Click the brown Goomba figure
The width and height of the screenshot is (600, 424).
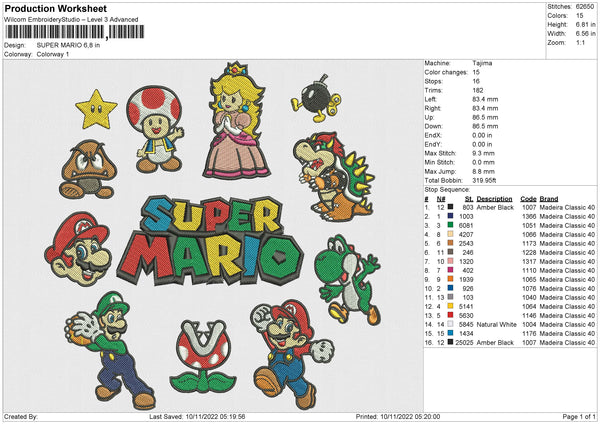[87, 169]
